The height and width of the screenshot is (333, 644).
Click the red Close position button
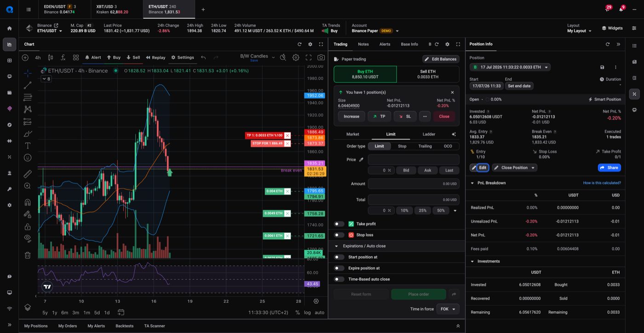pyautogui.click(x=444, y=116)
